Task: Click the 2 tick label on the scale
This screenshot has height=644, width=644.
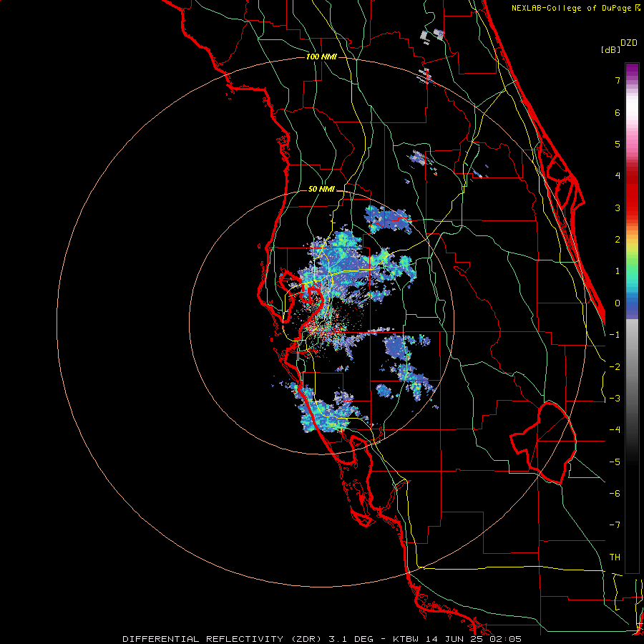Action: [618, 240]
